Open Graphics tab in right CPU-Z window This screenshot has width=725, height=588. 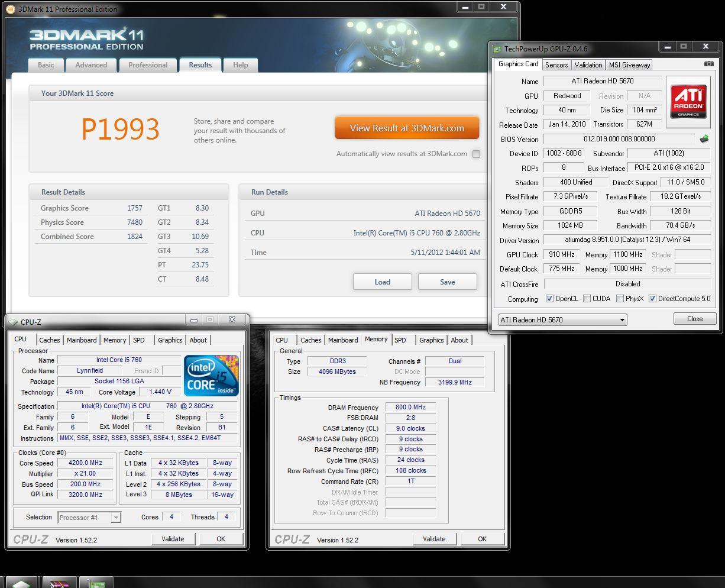tap(432, 340)
